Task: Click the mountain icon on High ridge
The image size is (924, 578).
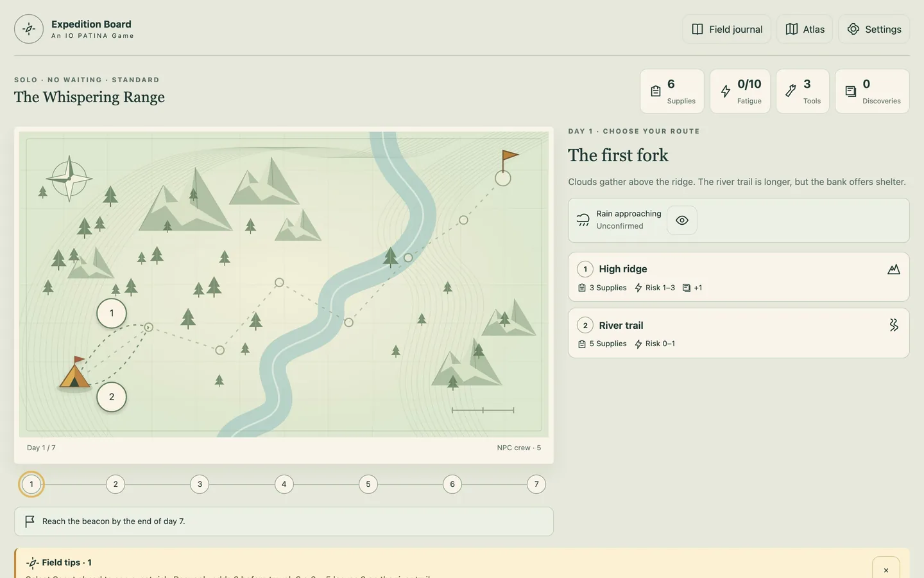Action: tap(894, 269)
